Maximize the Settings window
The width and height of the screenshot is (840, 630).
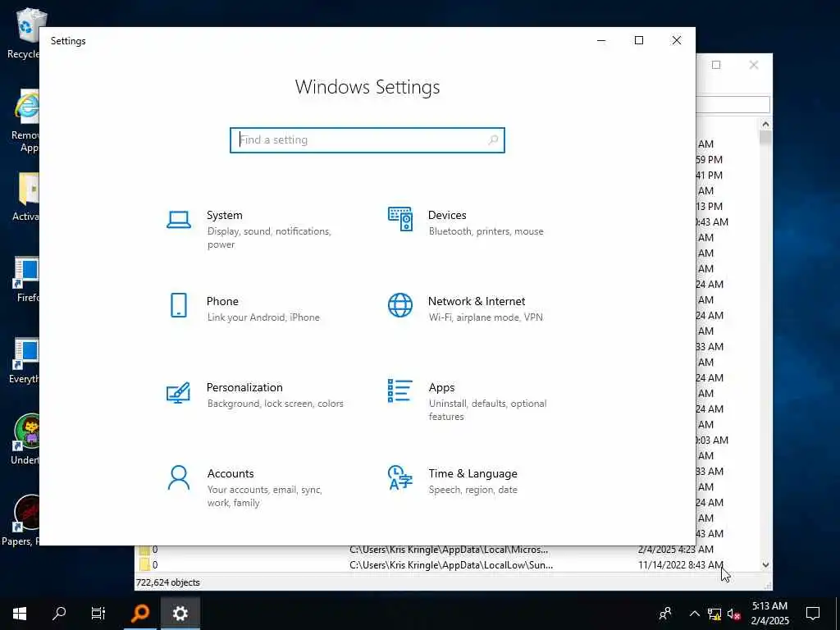[638, 41]
